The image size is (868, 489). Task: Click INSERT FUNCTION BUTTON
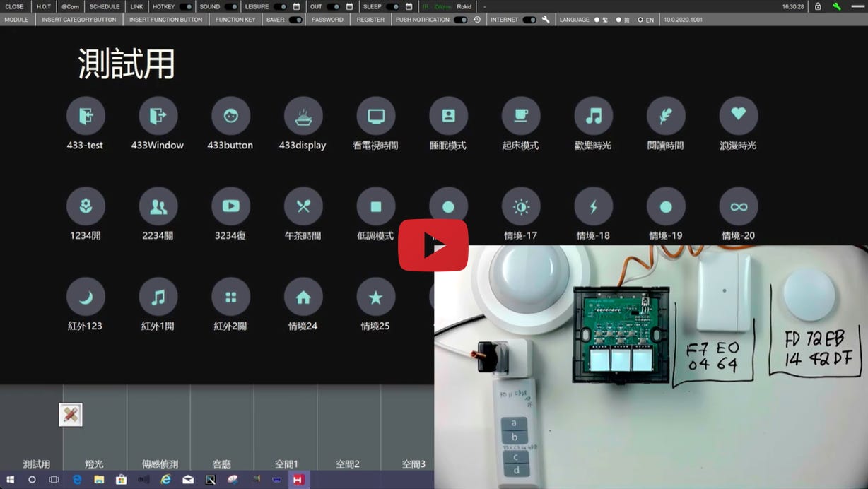[166, 20]
